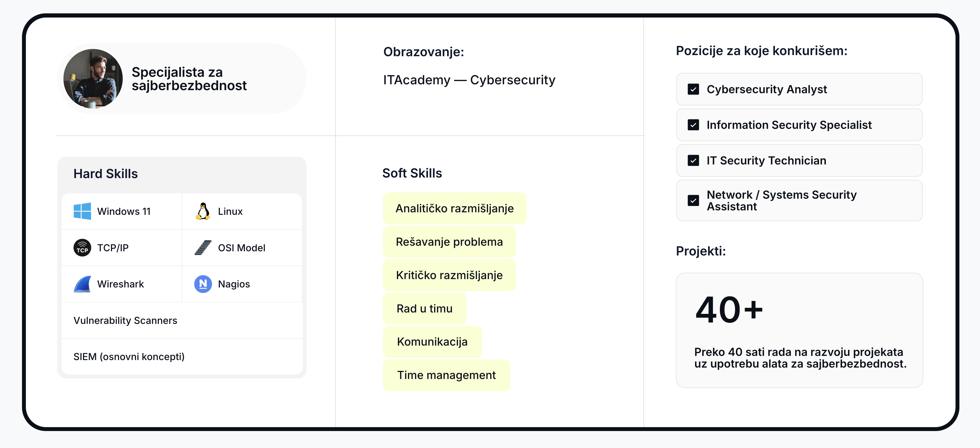Select the Kritičko razmišljanje tag
This screenshot has width=980, height=448.
tap(449, 275)
